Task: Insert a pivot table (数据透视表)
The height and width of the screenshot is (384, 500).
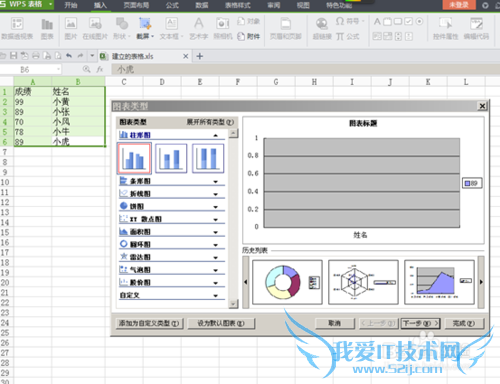Action: click(x=17, y=29)
